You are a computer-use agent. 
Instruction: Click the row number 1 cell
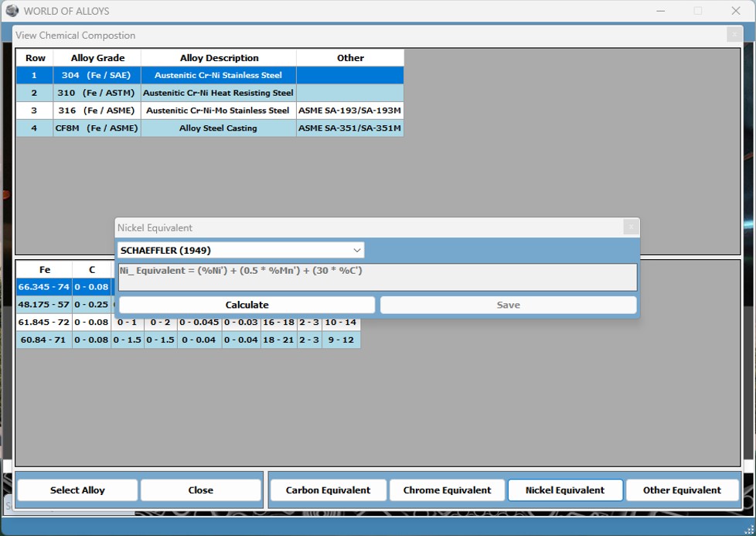click(x=35, y=75)
